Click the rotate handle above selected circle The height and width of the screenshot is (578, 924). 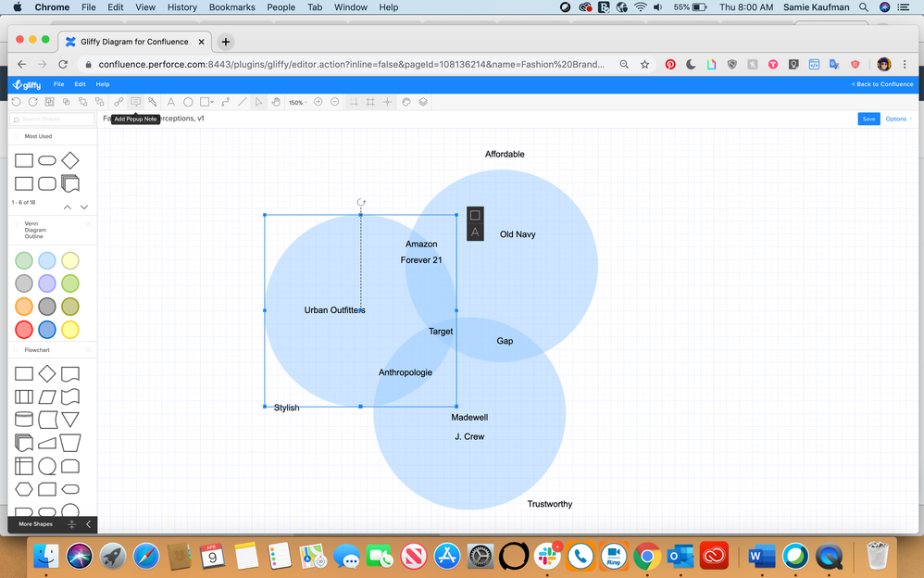361,202
